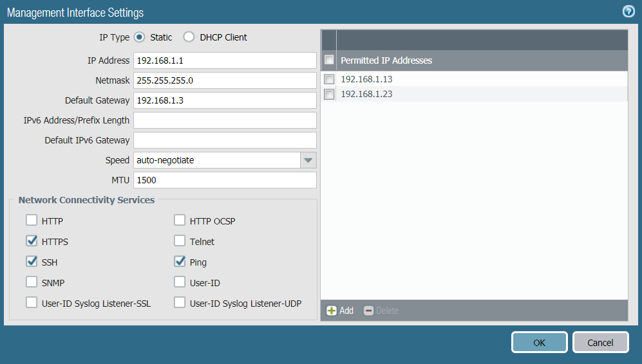The height and width of the screenshot is (364, 642).
Task: Click the IPv6 Address/Prefix Length field
Action: click(x=225, y=120)
